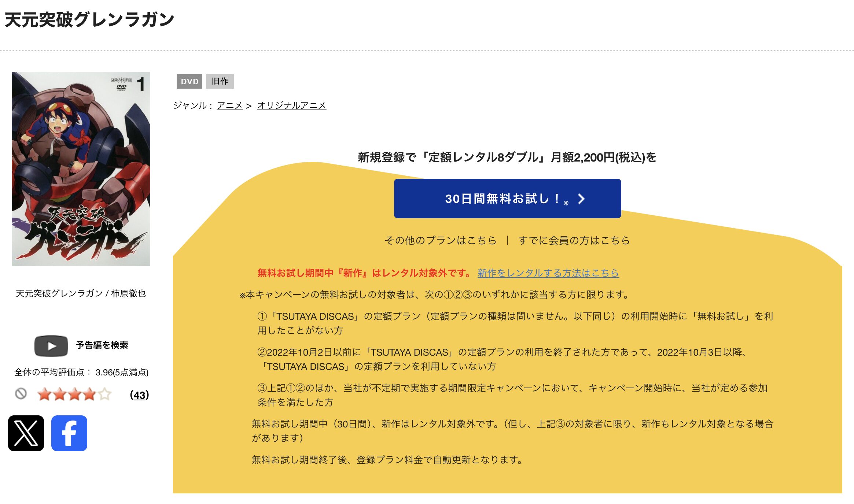Clear rating with the no-rating circle icon
854x504 pixels.
tap(21, 394)
